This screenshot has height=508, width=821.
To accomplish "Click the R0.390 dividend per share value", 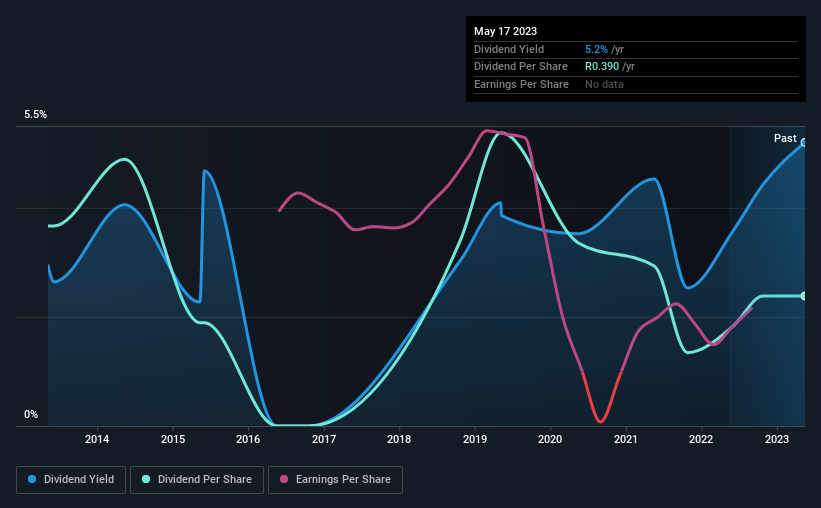I will (602, 67).
